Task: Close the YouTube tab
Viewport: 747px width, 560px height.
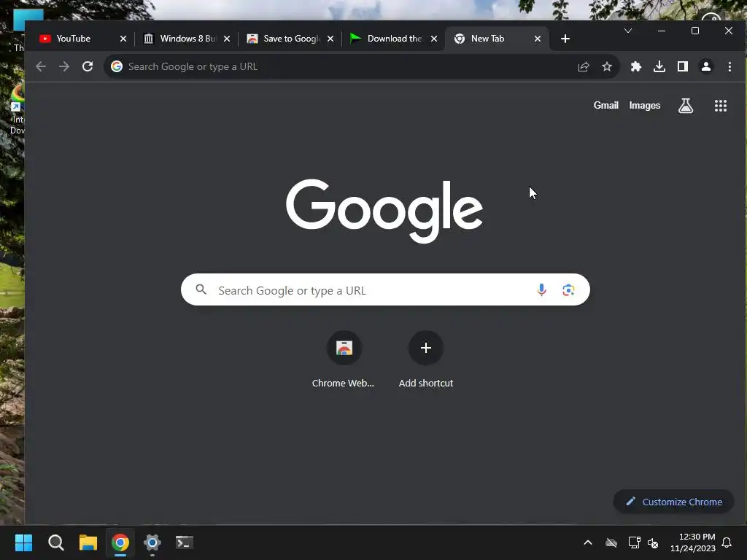Action: click(x=123, y=39)
